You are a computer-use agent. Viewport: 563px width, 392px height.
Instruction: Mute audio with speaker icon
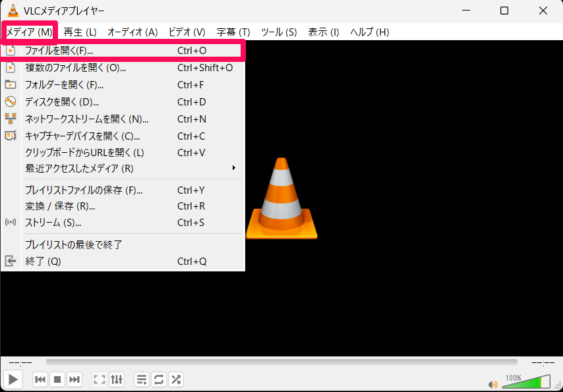click(x=493, y=385)
